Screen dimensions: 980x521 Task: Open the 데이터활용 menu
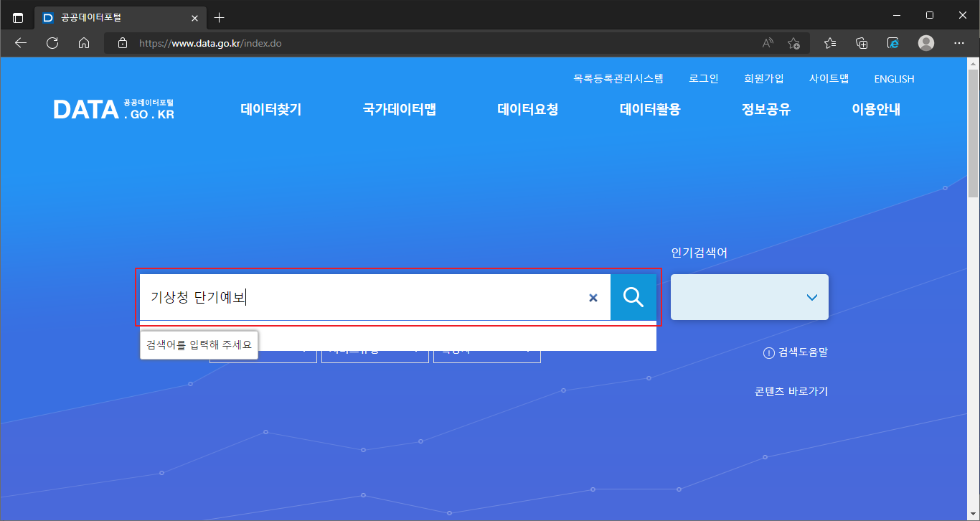pos(650,109)
